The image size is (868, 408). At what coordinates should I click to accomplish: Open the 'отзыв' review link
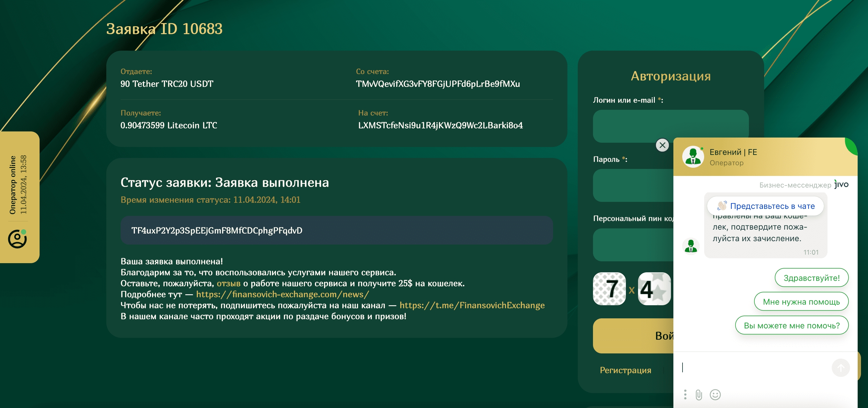click(x=228, y=284)
